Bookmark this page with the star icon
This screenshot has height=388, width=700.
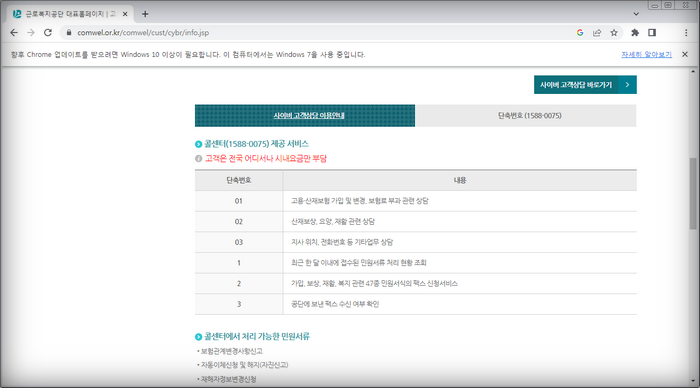click(x=614, y=33)
